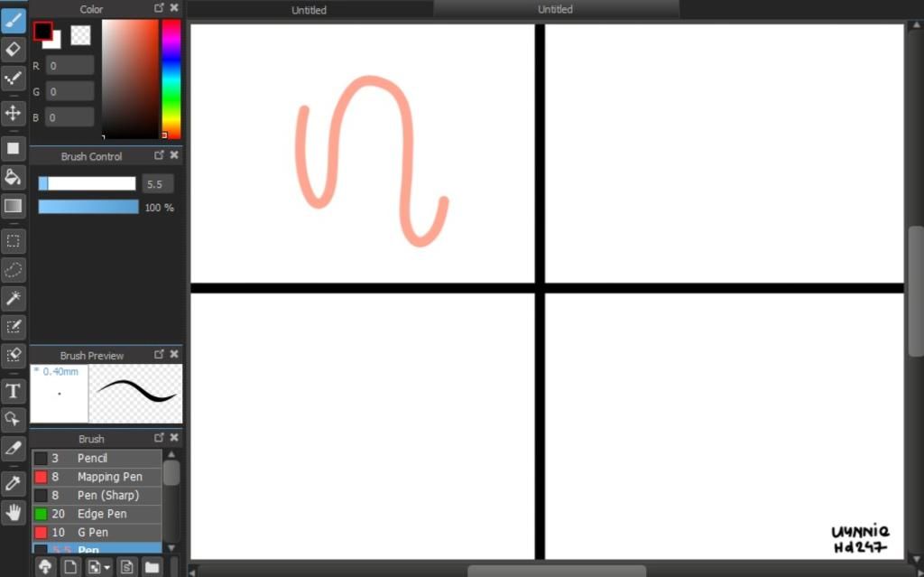The width and height of the screenshot is (924, 577).
Task: Choose the Gradient tool
Action: coord(13,206)
